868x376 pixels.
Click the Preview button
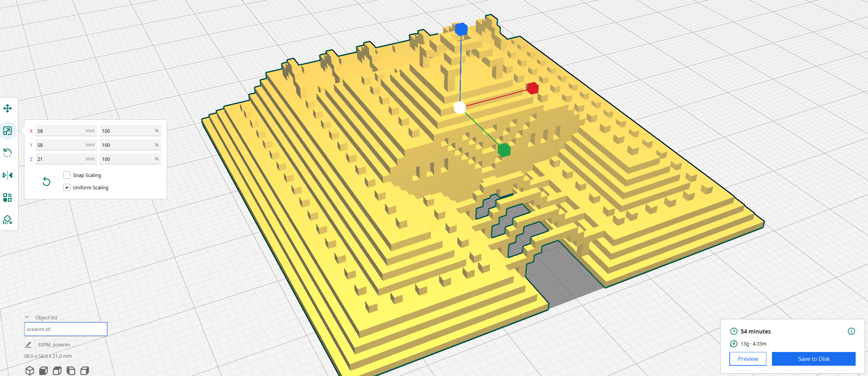[748, 359]
